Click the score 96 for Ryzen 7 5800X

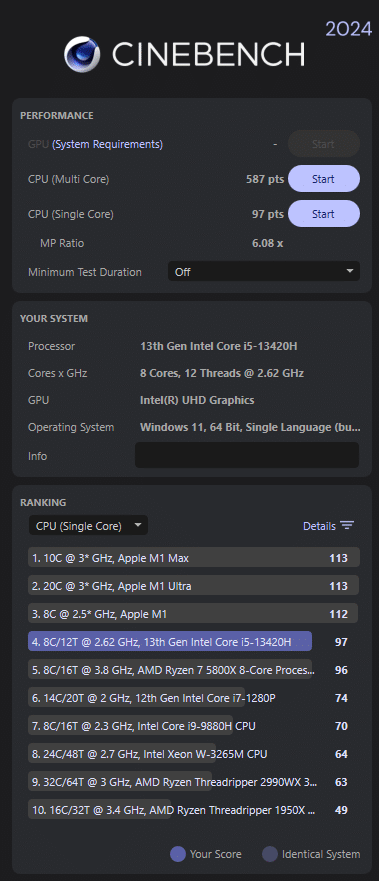pyautogui.click(x=341, y=670)
